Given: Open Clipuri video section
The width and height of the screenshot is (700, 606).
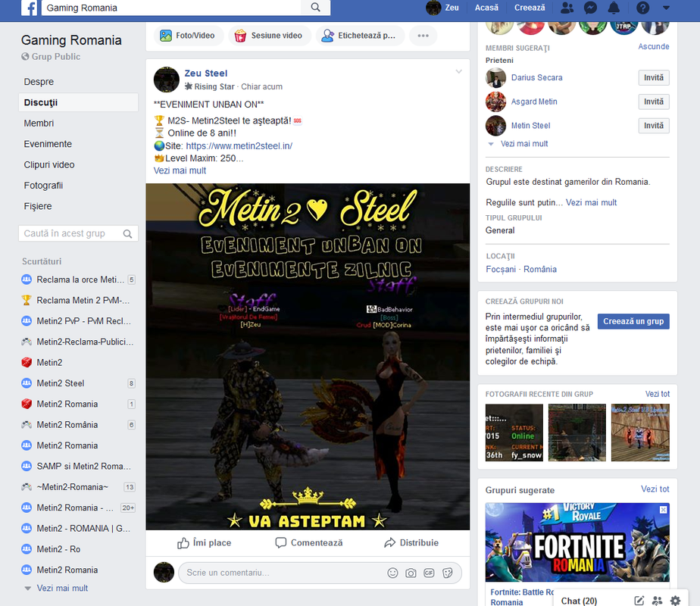Looking at the screenshot, I should click(49, 164).
